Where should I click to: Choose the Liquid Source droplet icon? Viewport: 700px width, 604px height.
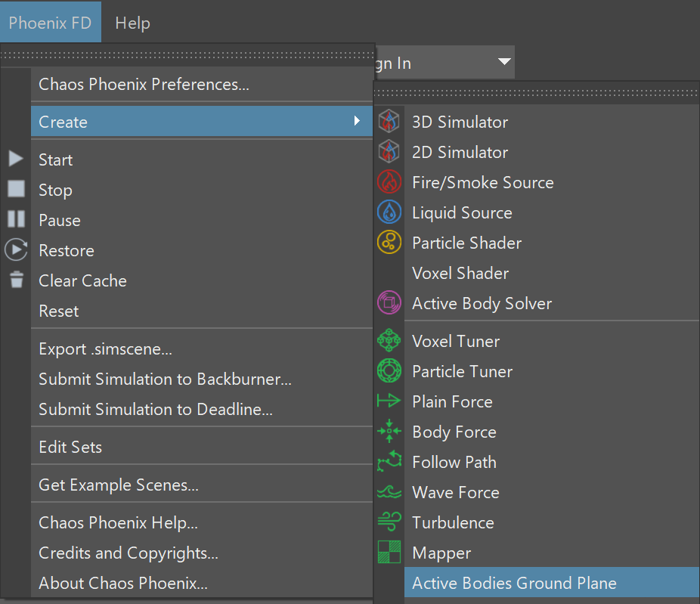(x=389, y=212)
